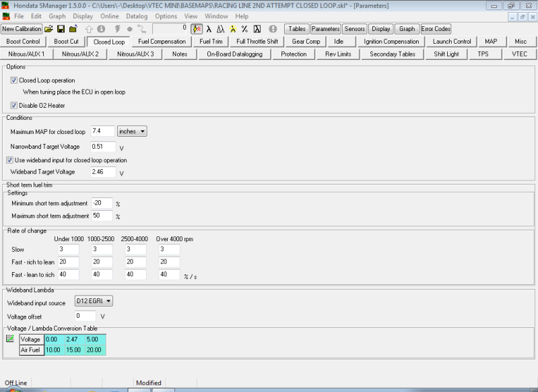Click the Graph toolbar button
538x392 pixels.
(x=407, y=29)
